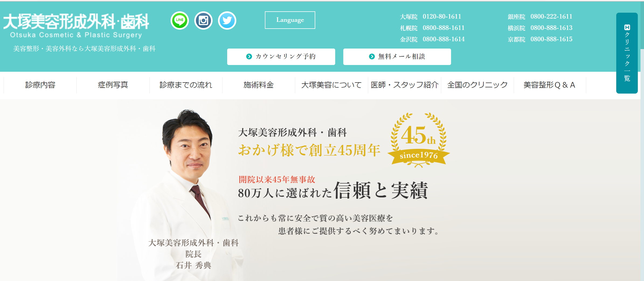Select 診療までの流れ in navigation

coord(186,85)
